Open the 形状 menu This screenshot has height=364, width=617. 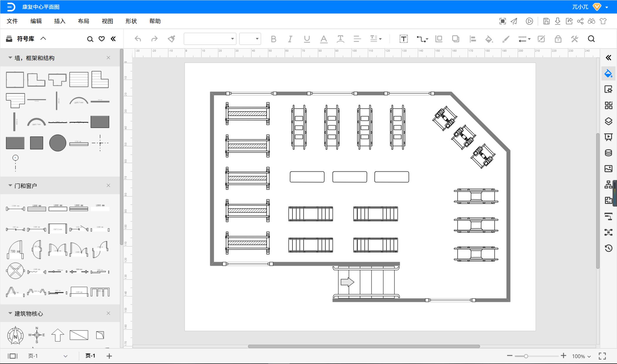coord(131,21)
